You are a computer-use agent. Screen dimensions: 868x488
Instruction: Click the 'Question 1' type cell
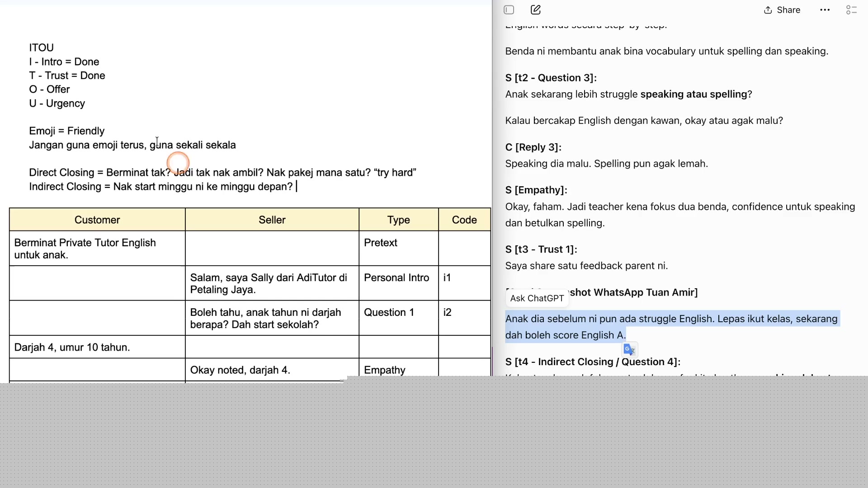click(399, 318)
